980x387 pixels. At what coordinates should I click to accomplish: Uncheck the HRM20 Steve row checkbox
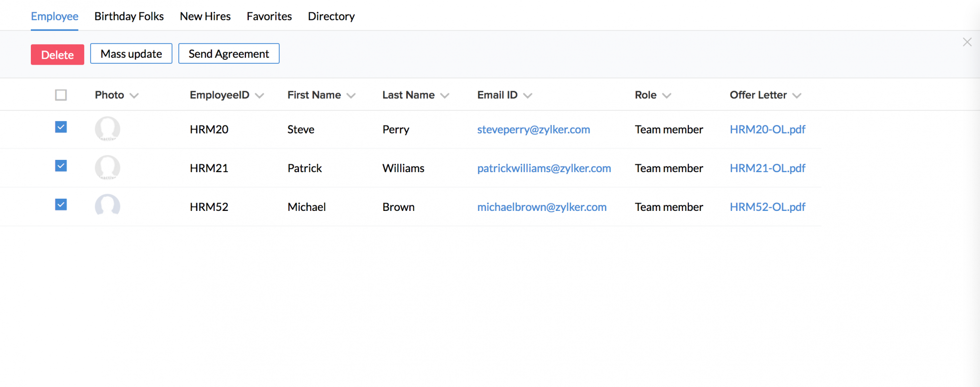(61, 127)
